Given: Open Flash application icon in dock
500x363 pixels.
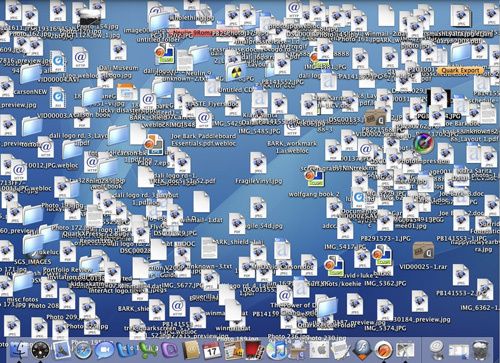Looking at the screenshot, I should 362,350.
